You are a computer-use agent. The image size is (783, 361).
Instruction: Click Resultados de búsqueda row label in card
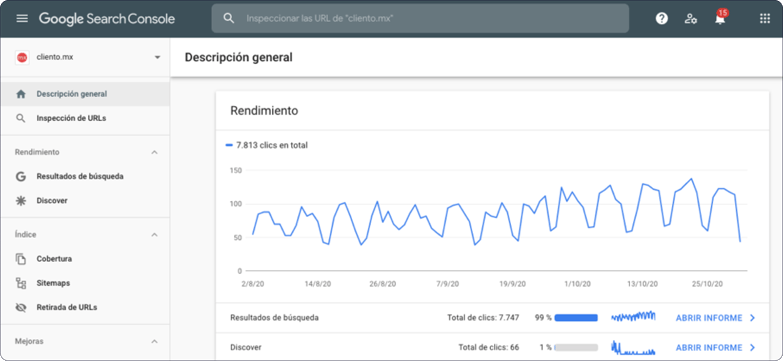[x=274, y=318]
